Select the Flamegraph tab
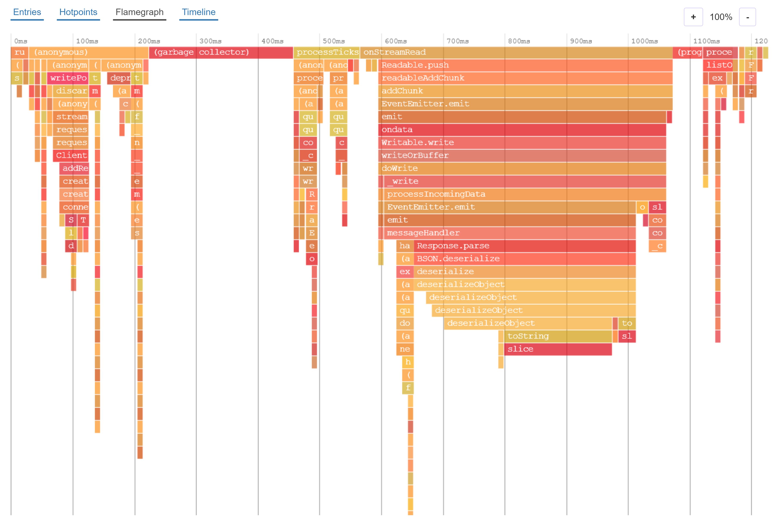Screen dimensions: 779x532 139,12
